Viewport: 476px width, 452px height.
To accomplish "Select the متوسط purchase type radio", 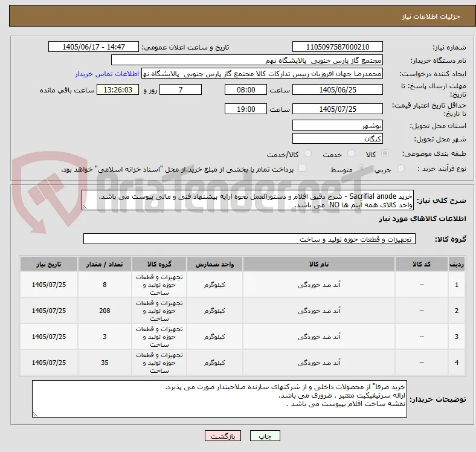I will [361, 168].
